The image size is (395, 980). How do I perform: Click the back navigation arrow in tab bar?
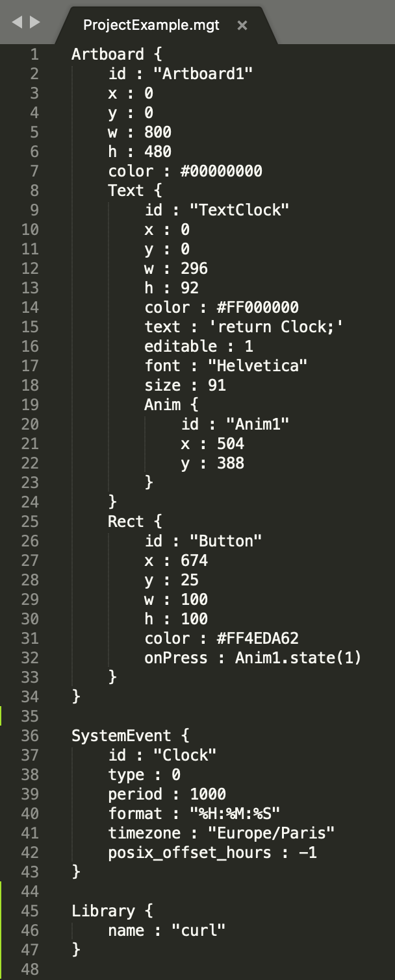coord(18,22)
